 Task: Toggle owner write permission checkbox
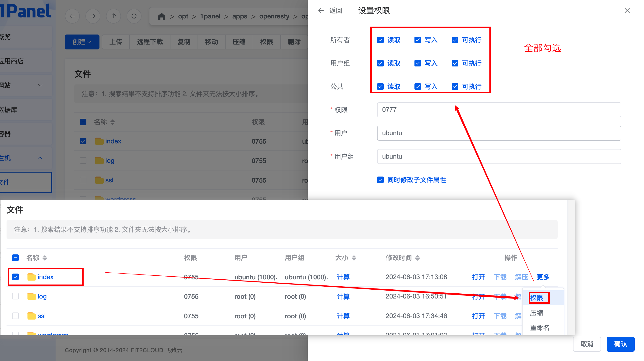(x=418, y=40)
